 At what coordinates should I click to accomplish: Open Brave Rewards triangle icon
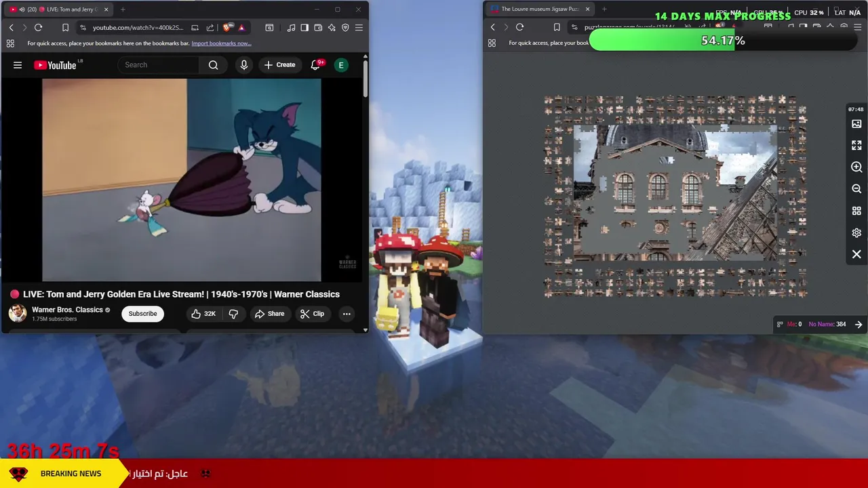point(241,28)
